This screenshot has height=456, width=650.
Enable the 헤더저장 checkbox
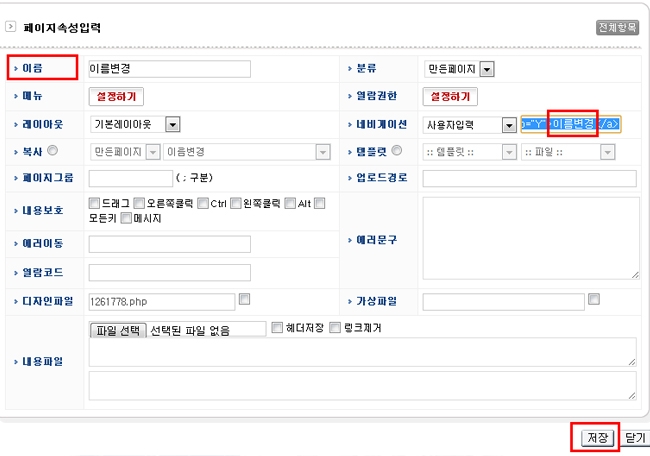click(x=278, y=327)
